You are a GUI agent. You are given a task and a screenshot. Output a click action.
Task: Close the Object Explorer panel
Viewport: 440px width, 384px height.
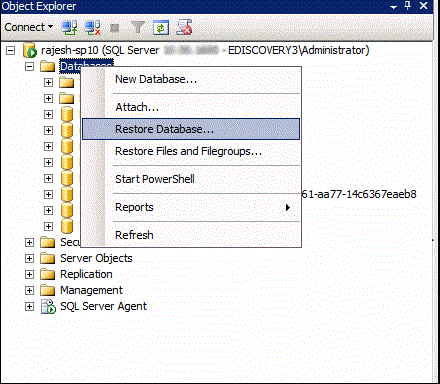point(423,6)
